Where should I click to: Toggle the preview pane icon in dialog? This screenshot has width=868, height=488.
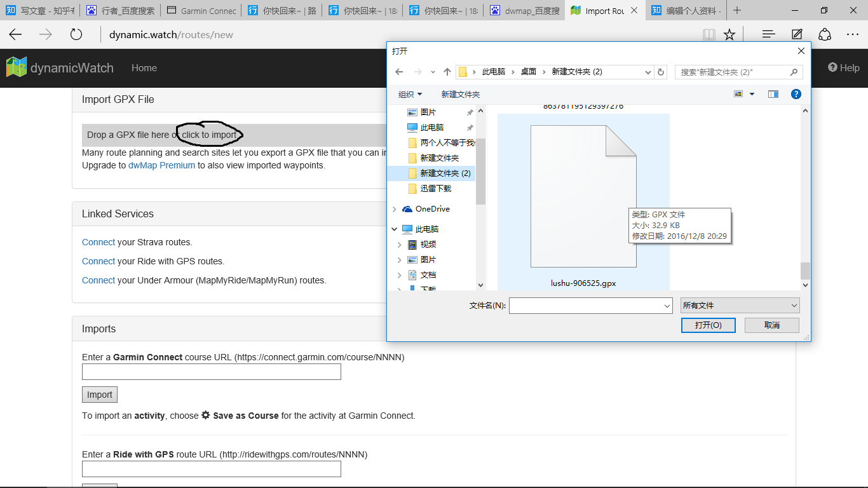coord(773,94)
